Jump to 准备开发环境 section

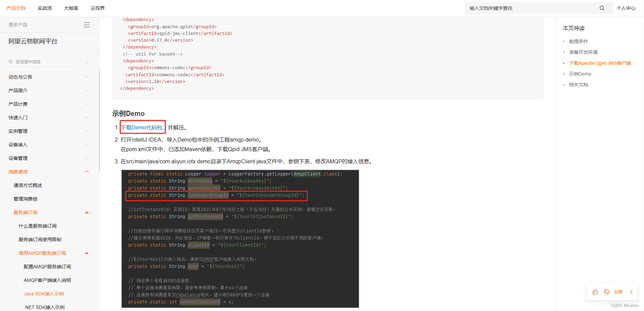coord(583,52)
